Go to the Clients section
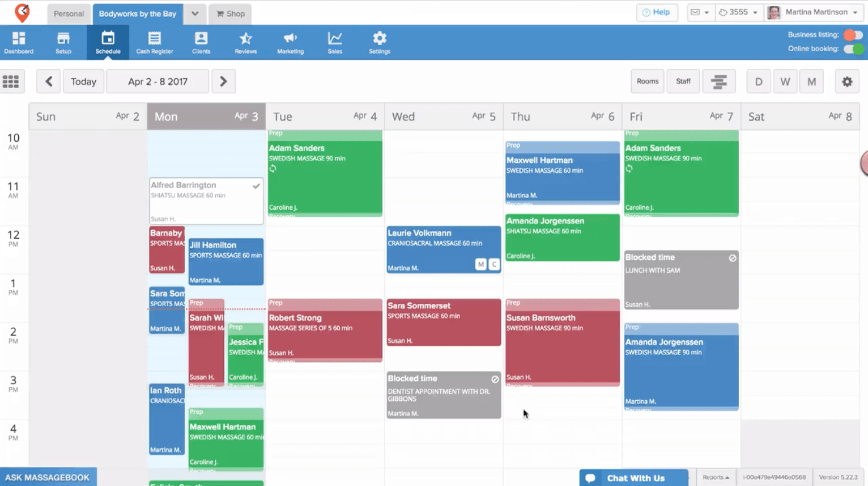The height and width of the screenshot is (486, 868). tap(201, 42)
